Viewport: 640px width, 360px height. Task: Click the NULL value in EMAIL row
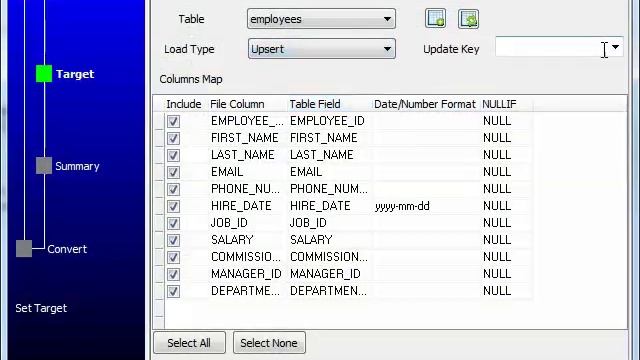pyautogui.click(x=497, y=172)
